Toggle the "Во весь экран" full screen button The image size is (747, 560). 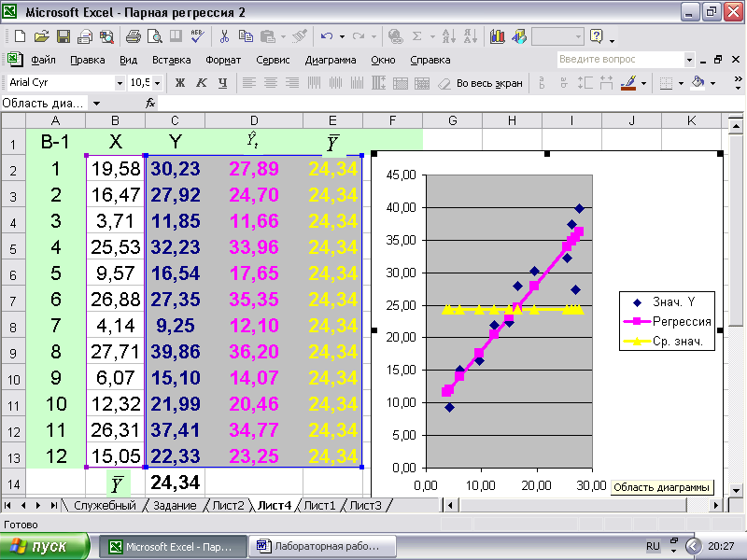click(489, 83)
